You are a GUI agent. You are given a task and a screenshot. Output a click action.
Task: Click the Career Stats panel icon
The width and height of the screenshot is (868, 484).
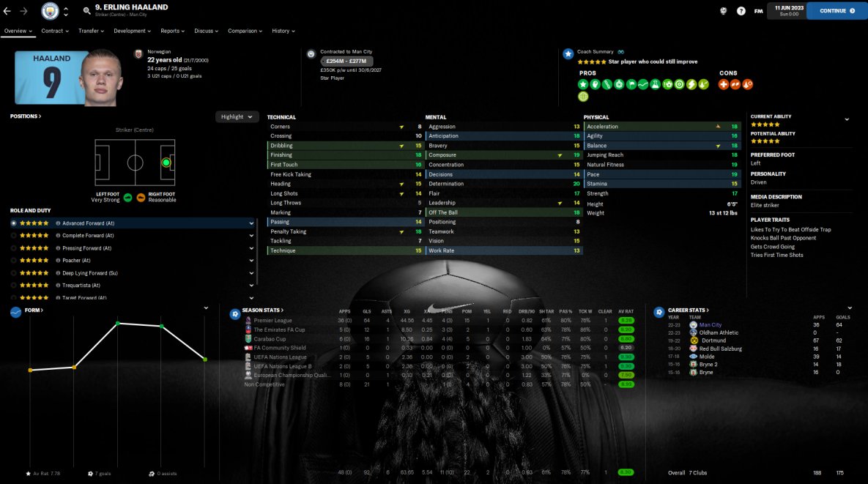coord(659,313)
